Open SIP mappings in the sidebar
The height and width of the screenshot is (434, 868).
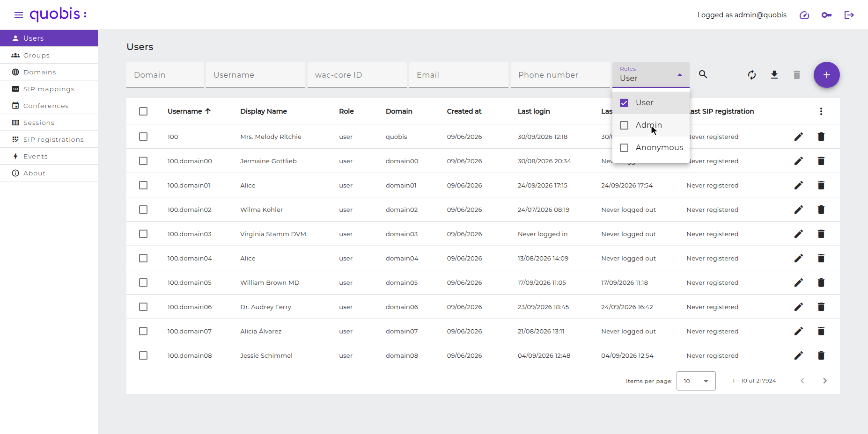click(49, 89)
